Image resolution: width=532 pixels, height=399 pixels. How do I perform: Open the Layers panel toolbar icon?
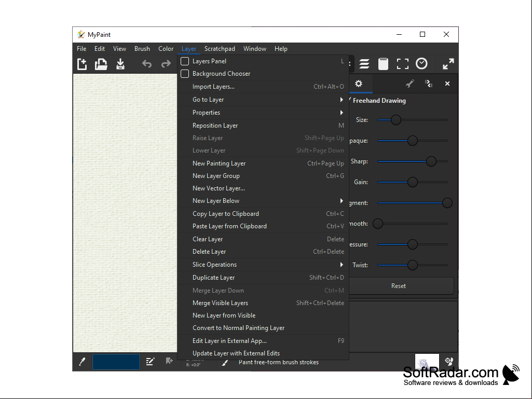pos(364,64)
